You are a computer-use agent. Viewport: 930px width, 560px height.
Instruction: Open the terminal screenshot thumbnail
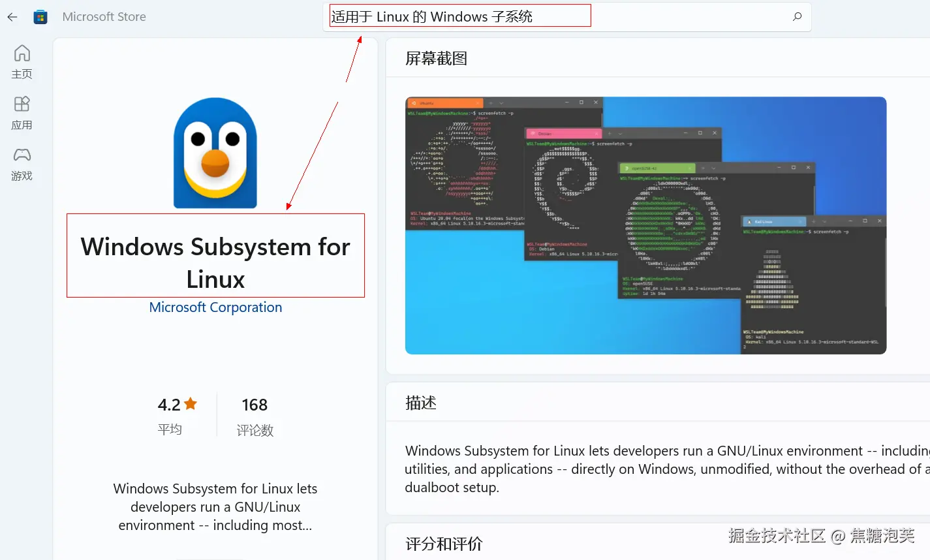click(x=645, y=226)
